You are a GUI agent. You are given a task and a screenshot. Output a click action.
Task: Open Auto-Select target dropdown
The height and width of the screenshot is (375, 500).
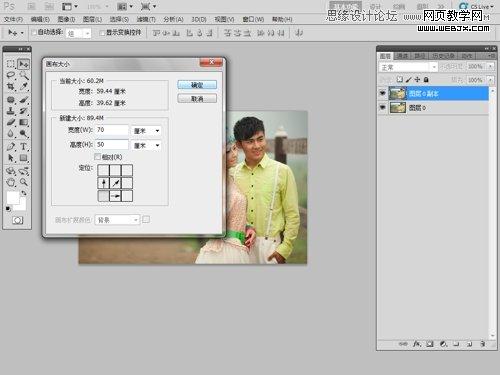point(78,33)
